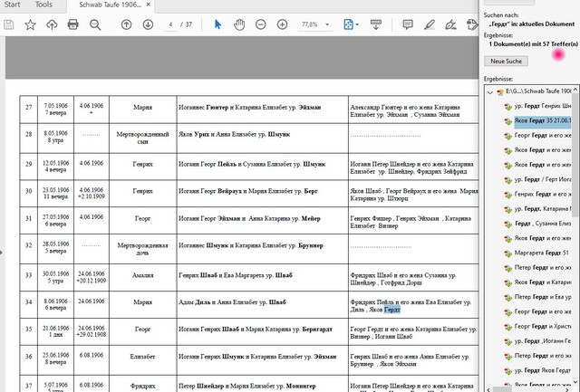
Task: Zoom out with the minus icon
Action: [x=261, y=24]
